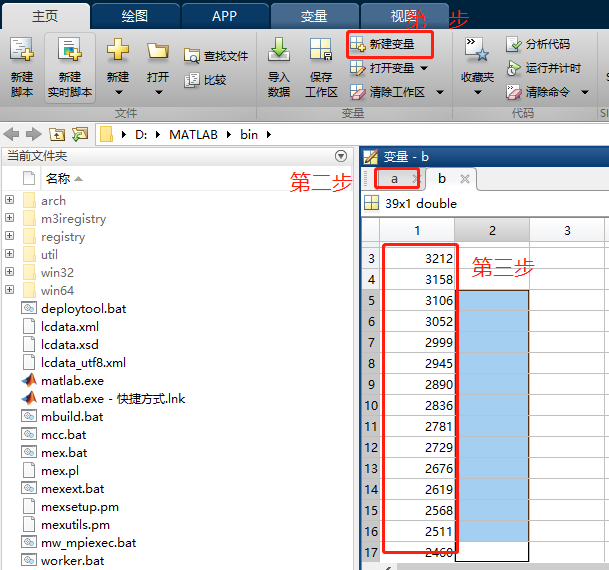Close the b variable tab
The image size is (609, 570).
pyautogui.click(x=465, y=179)
